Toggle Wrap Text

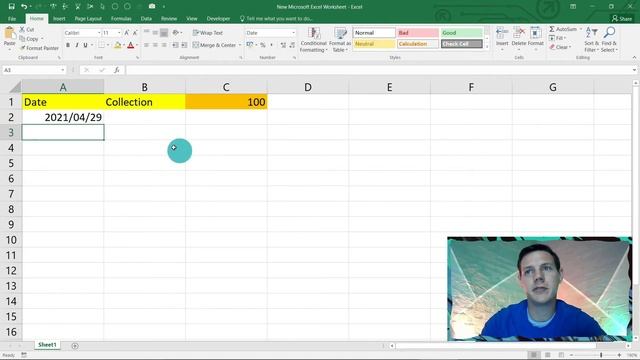(208, 33)
